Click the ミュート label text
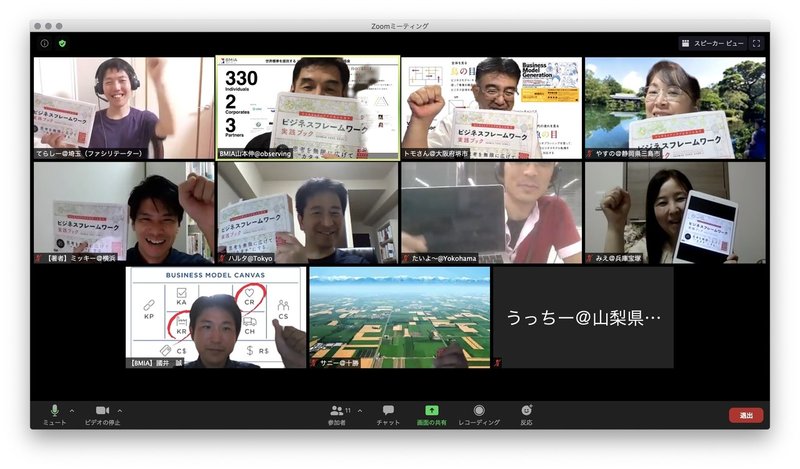Viewport: 800px width, 469px height. pos(55,423)
